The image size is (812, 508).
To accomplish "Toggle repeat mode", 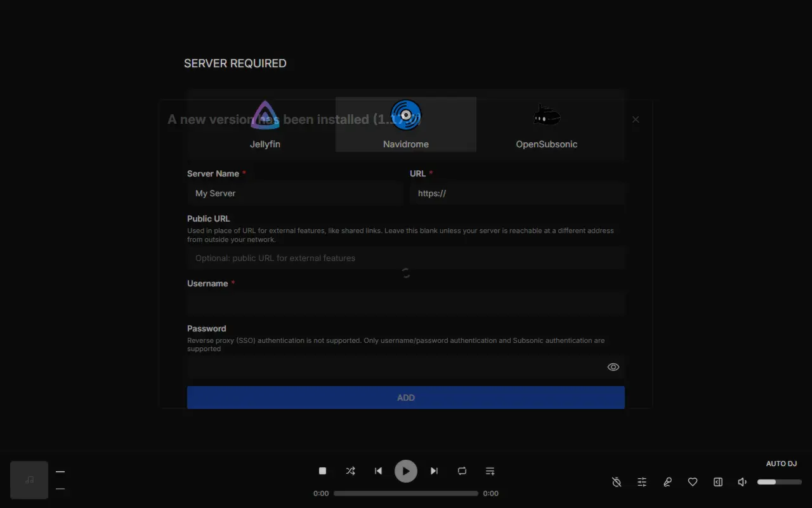I will [x=462, y=471].
